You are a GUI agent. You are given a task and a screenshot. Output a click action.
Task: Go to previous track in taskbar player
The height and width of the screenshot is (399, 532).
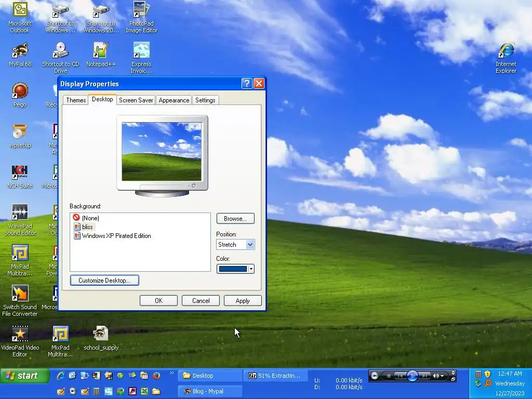click(401, 376)
